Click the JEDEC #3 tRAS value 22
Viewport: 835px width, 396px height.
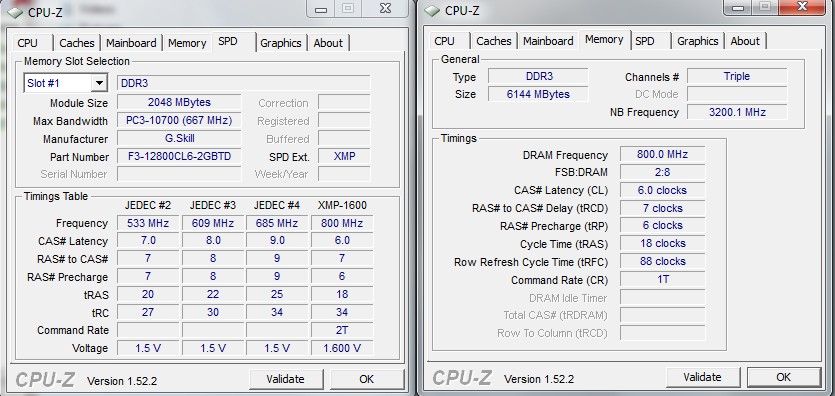pos(212,294)
